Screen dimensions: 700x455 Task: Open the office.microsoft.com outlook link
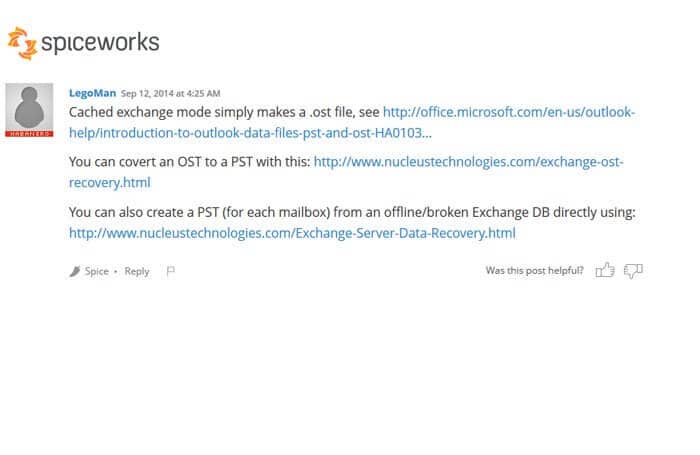[509, 112]
